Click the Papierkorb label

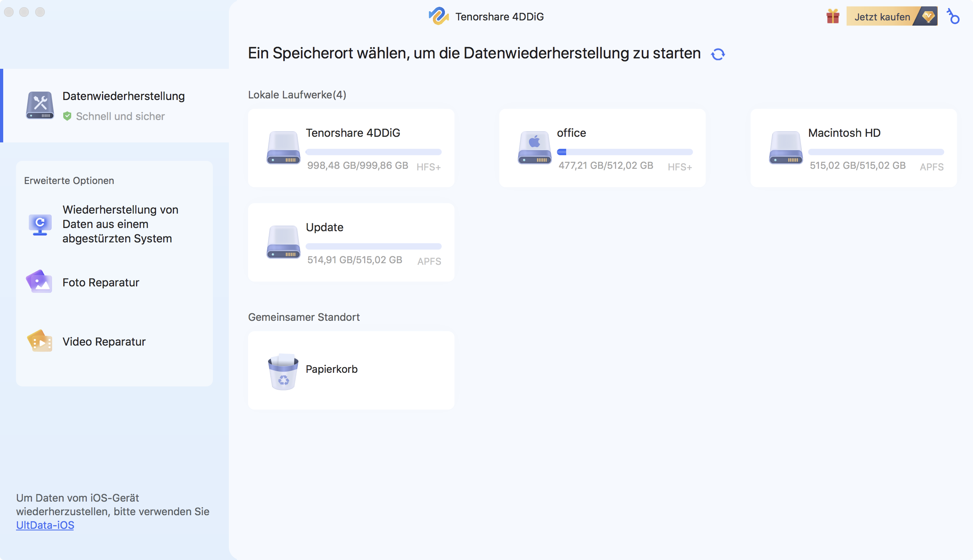coord(332,369)
